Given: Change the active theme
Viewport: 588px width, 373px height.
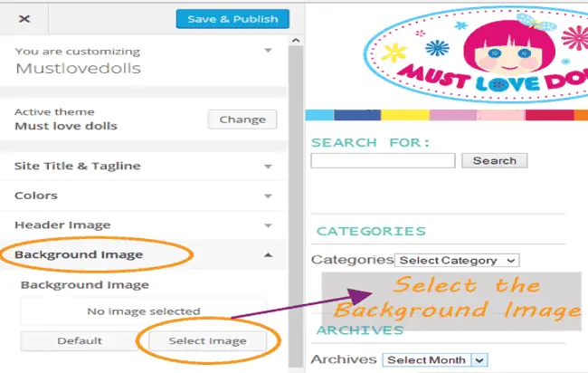Looking at the screenshot, I should coord(242,120).
